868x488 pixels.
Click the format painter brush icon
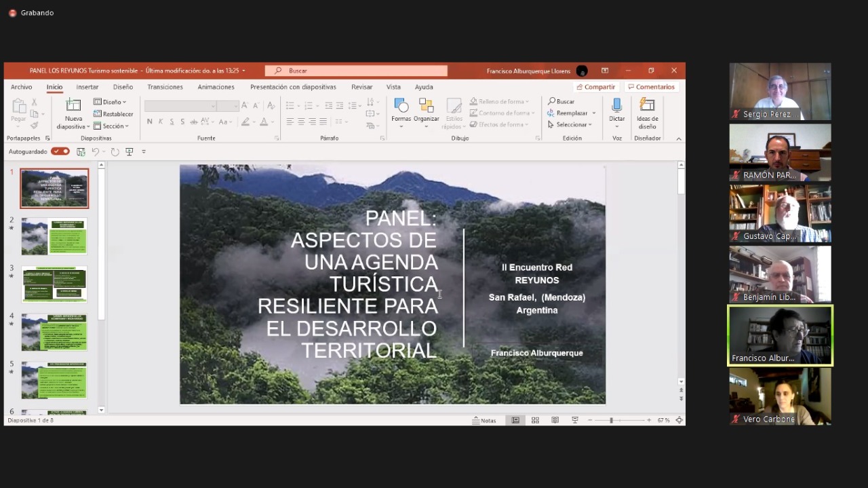[34, 126]
